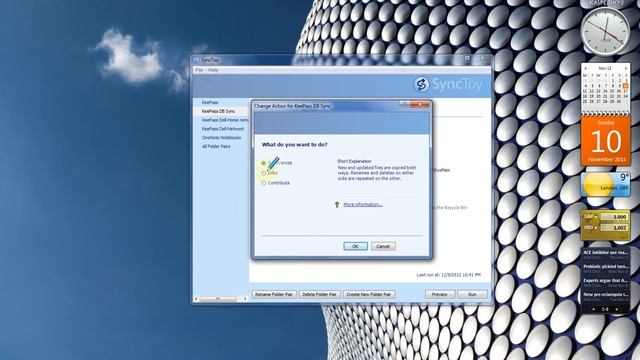This screenshot has height=360, width=640.
Task: Click the key icon beside More information
Action: pyautogui.click(x=337, y=204)
